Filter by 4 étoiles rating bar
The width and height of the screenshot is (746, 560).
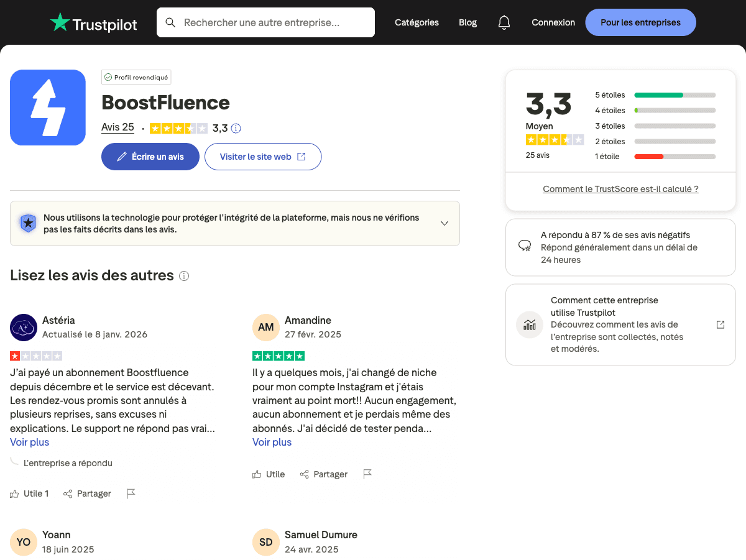[655, 111]
